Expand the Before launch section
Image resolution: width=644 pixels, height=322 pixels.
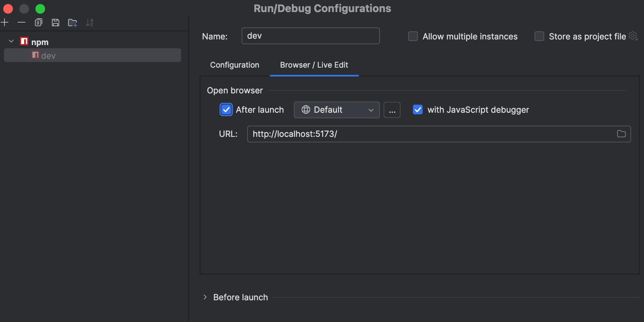pyautogui.click(x=205, y=297)
